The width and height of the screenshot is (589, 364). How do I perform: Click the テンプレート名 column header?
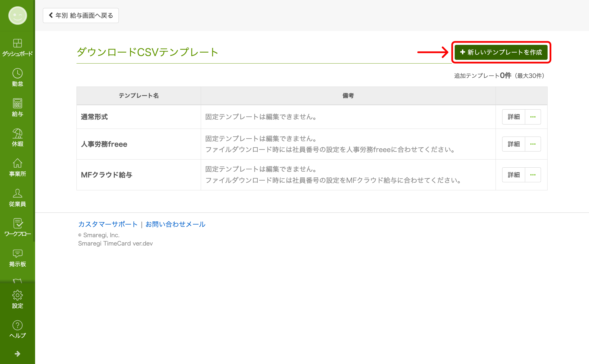pyautogui.click(x=139, y=95)
